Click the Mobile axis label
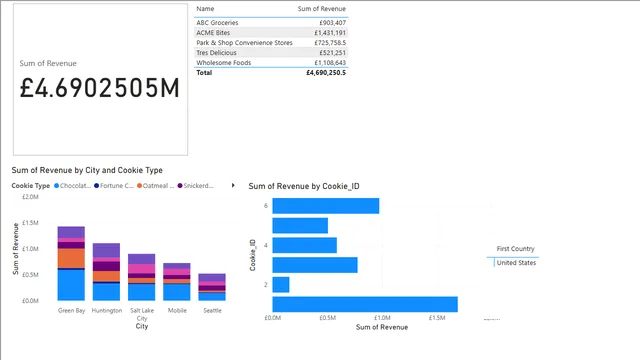The width and height of the screenshot is (640, 360). pyautogui.click(x=177, y=311)
